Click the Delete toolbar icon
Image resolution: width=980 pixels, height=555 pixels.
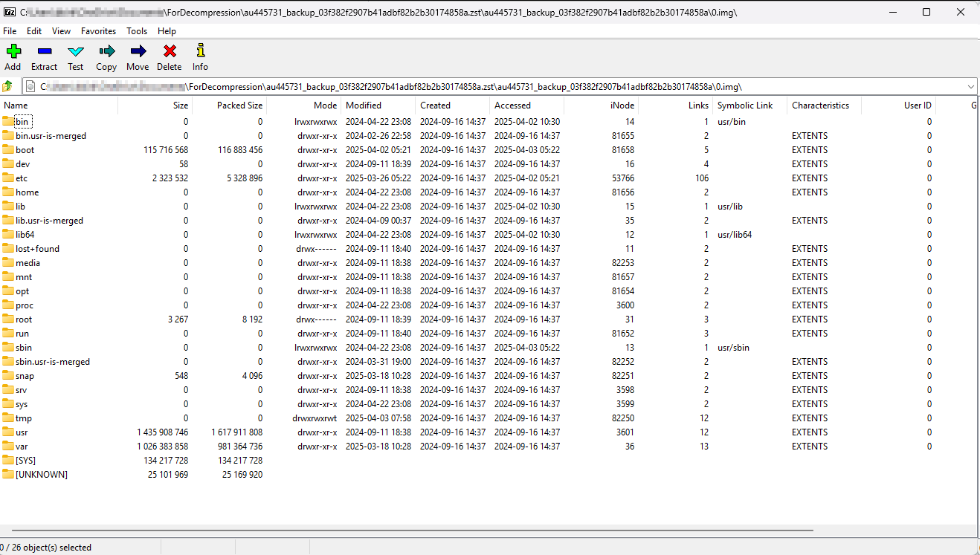(x=170, y=51)
